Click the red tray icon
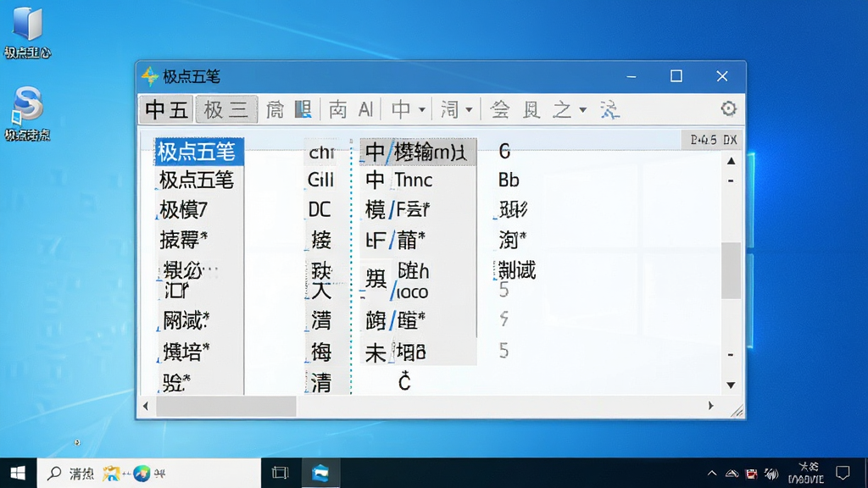Screen dimensions: 868x488 pyautogui.click(x=751, y=474)
